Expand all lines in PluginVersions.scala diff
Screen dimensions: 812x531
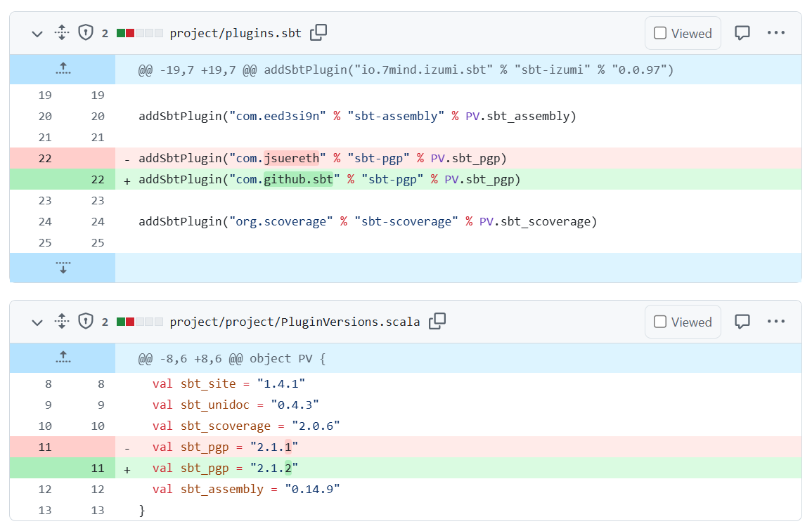point(61,322)
